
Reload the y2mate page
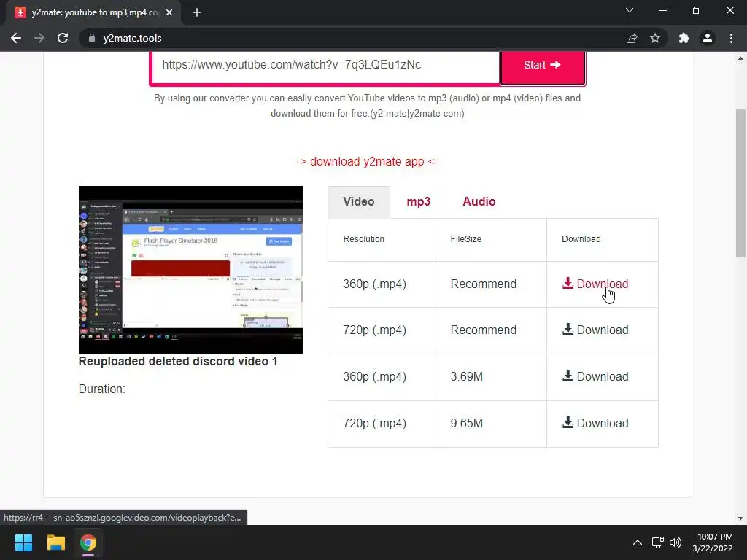coord(63,38)
